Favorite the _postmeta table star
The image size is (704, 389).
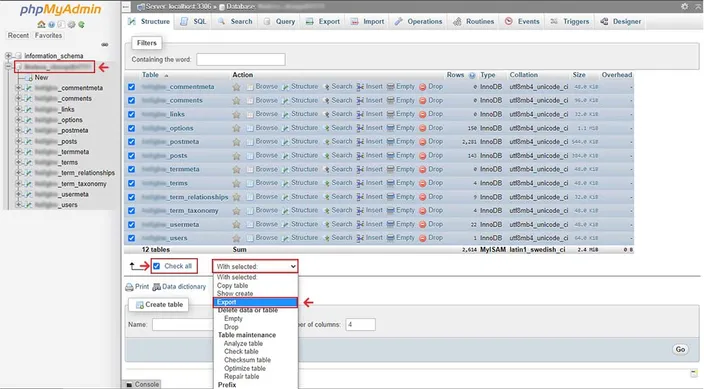(x=236, y=142)
